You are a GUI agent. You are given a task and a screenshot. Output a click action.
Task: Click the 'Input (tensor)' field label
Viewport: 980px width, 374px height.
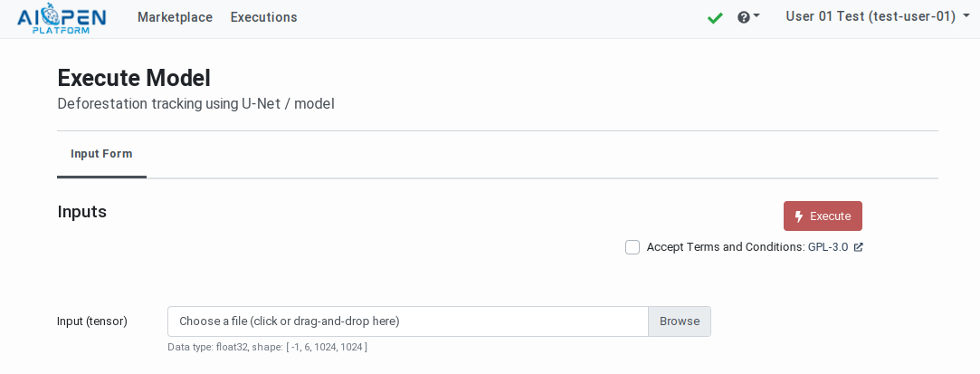pos(92,321)
